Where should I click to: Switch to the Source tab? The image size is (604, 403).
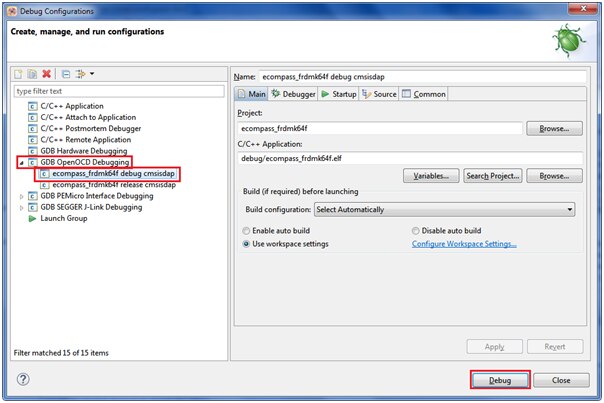(x=379, y=94)
